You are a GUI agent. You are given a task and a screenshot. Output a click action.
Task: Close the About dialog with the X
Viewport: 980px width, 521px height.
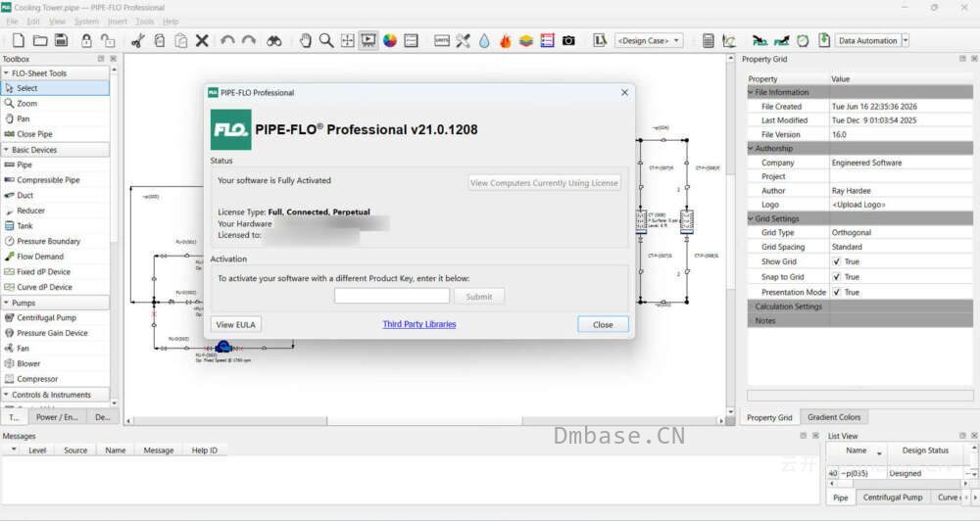pyautogui.click(x=624, y=92)
